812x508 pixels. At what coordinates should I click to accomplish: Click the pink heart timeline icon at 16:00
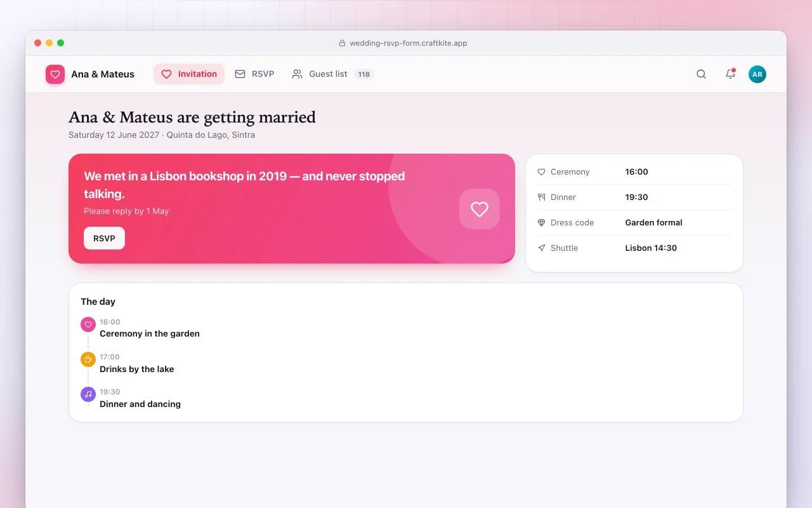(x=88, y=324)
